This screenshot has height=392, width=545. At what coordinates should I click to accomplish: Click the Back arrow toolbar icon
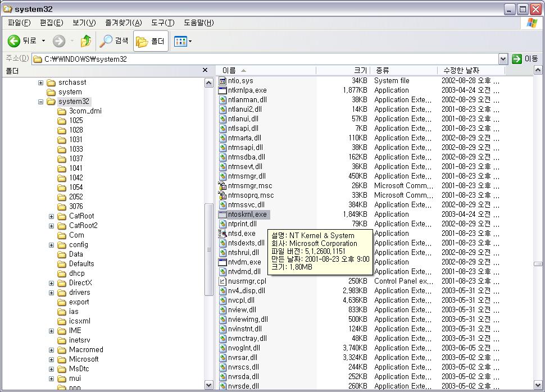point(15,41)
